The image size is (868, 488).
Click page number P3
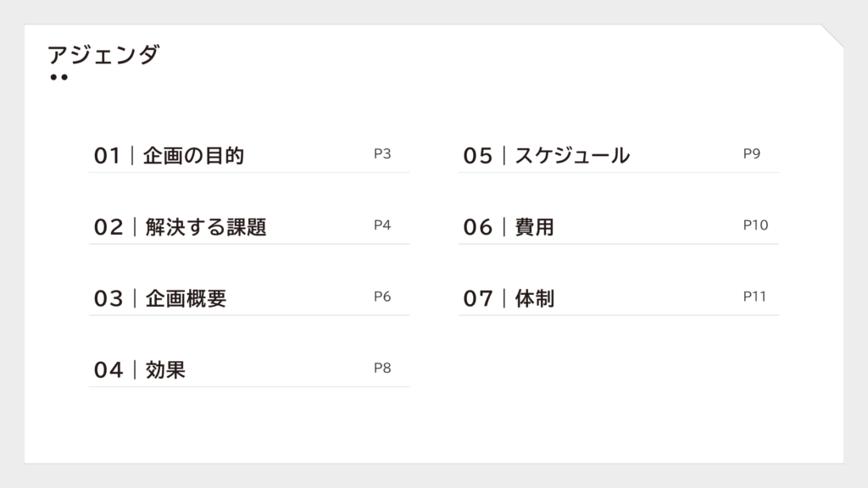(382, 153)
